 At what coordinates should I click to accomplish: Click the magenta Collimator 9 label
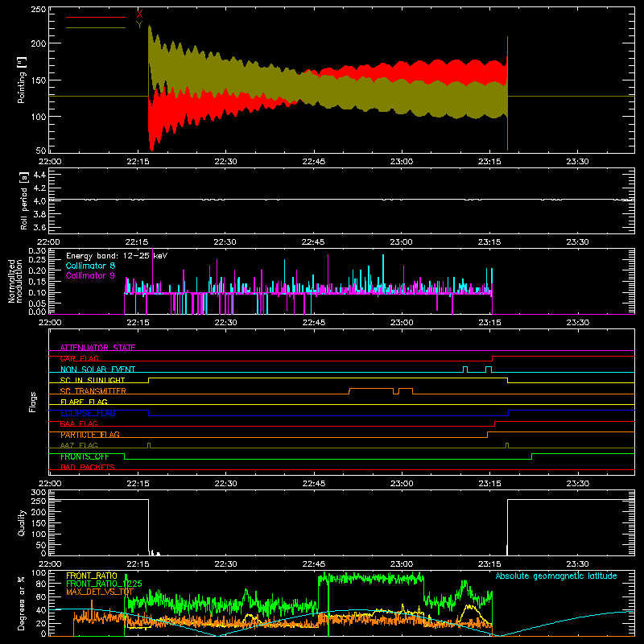[90, 275]
